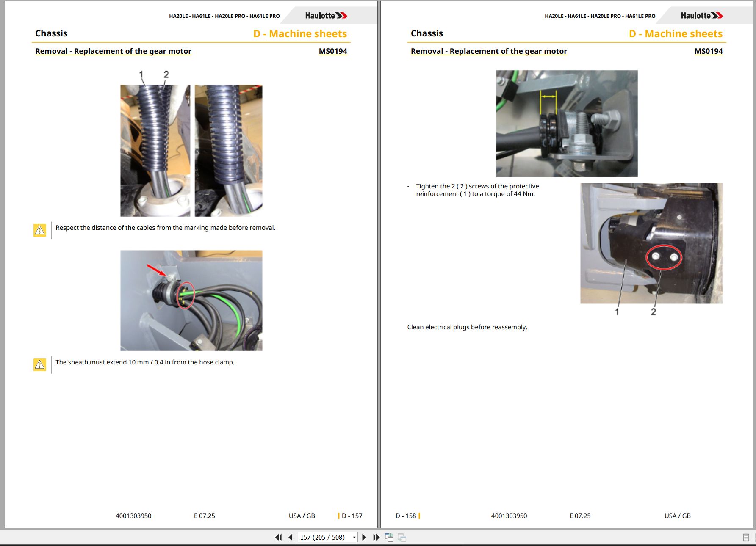This screenshot has width=756, height=546.
Task: Click 'E 07.25' in the right page footer
Action: pyautogui.click(x=580, y=516)
